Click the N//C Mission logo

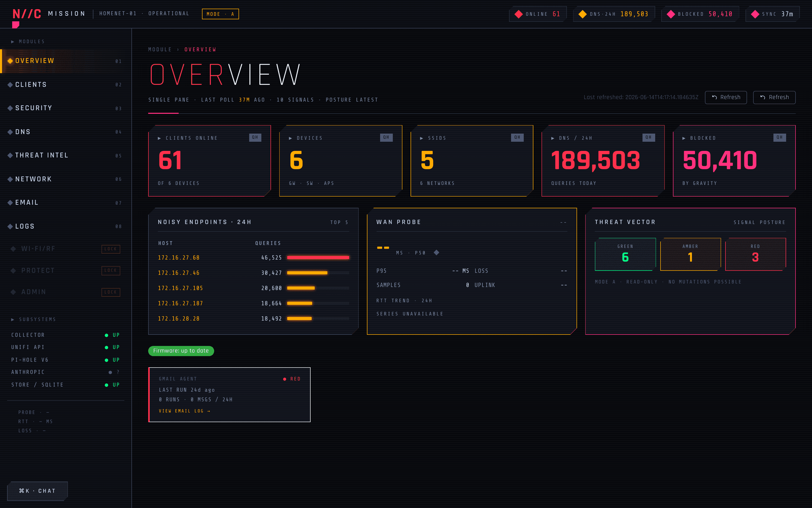coord(49,14)
